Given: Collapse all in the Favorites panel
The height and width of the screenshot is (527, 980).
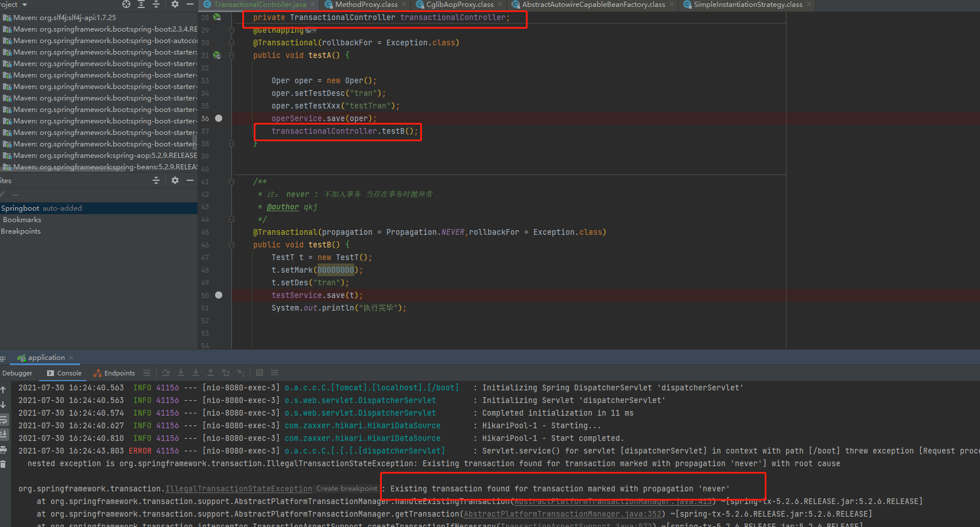Looking at the screenshot, I should click(x=156, y=180).
